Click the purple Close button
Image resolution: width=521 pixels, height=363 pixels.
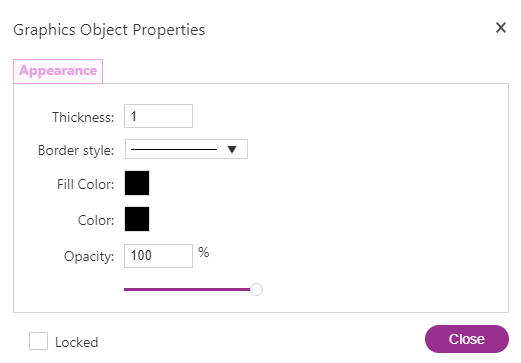pos(467,339)
